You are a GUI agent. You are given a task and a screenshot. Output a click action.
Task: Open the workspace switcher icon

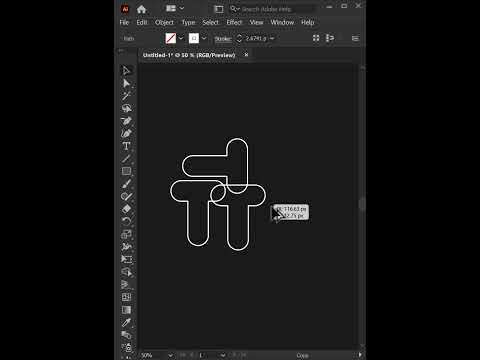point(219,9)
